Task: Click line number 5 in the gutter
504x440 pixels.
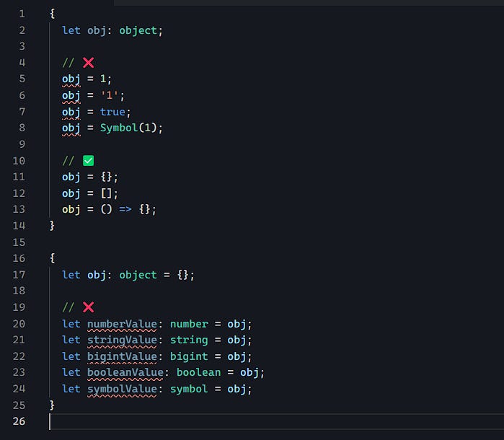Action: pos(22,79)
